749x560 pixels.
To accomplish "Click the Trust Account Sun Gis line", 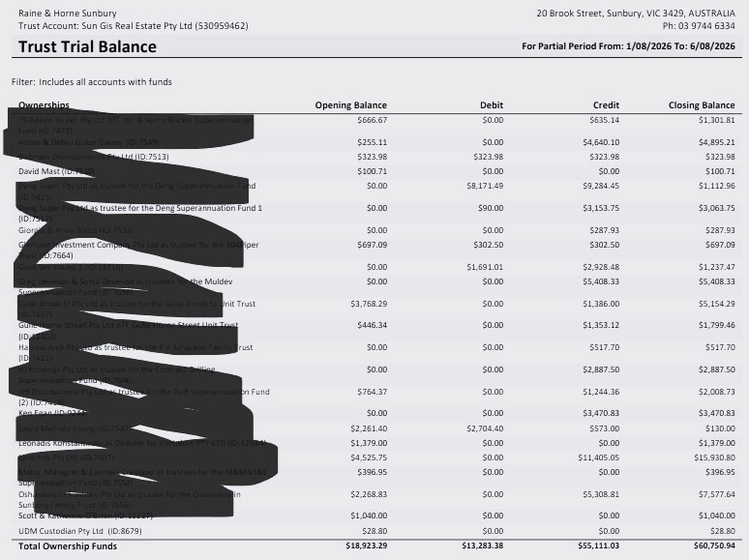I will click(134, 26).
